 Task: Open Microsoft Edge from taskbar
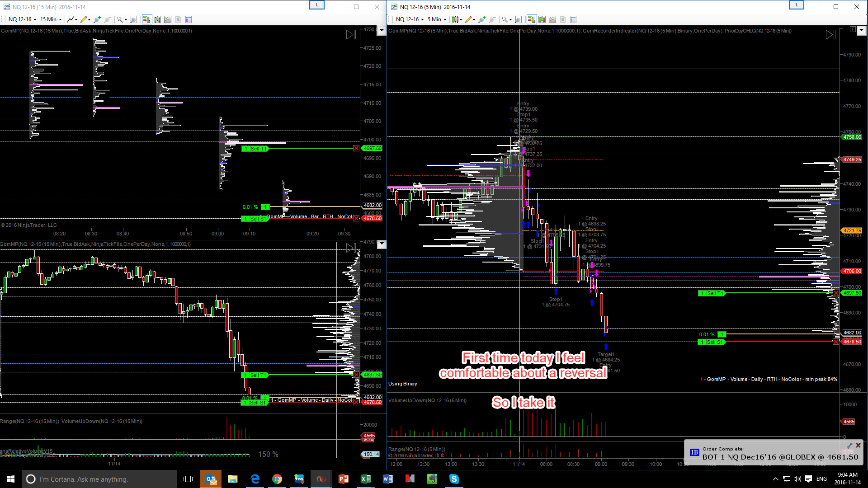click(255, 479)
